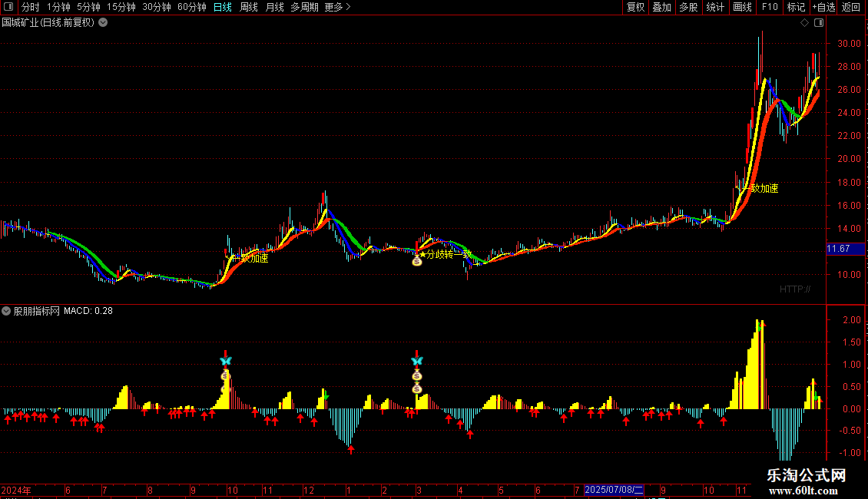Click the money bag icon on March candles
Screen dimensions: 868x499
pyautogui.click(x=417, y=260)
